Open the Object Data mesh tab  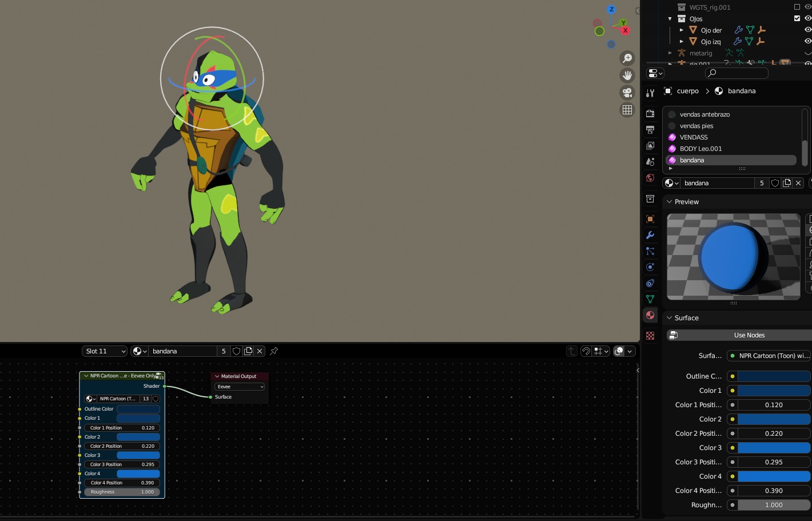click(650, 299)
